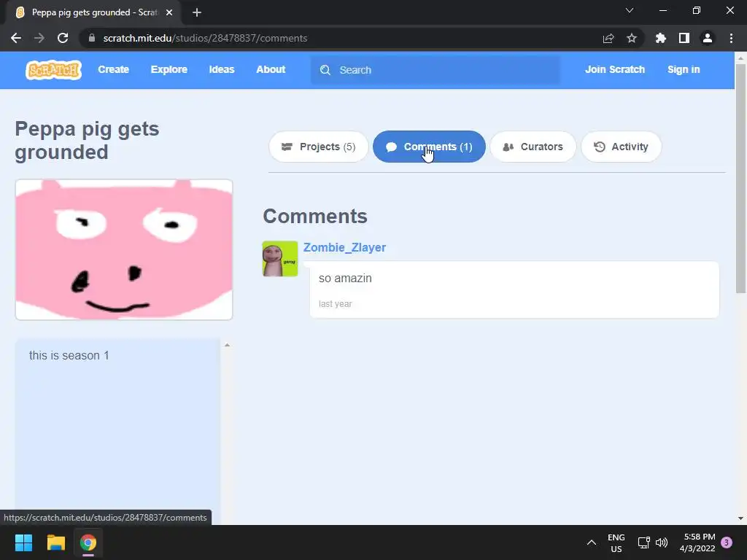Click Join Scratch link
The height and width of the screenshot is (560, 747).
tap(614, 69)
